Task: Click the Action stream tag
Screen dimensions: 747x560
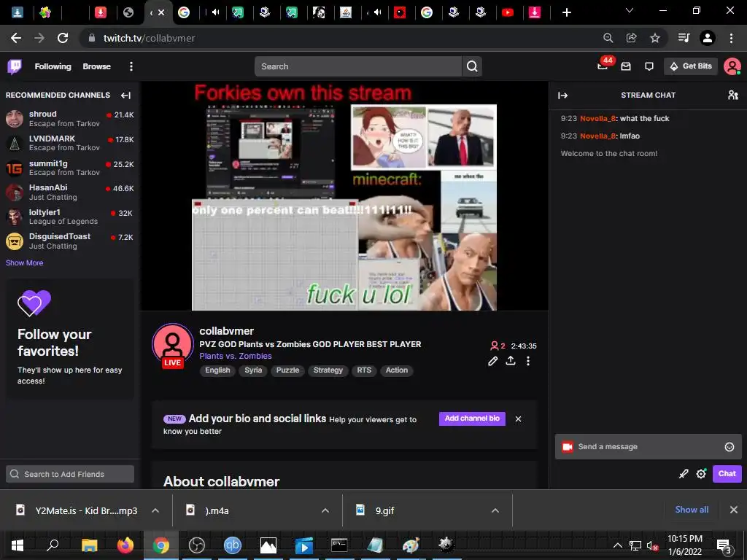Action: pos(397,370)
